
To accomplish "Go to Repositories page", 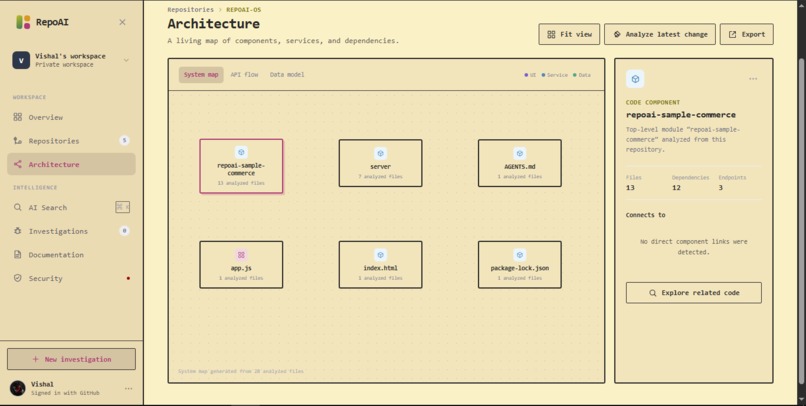I will point(71,141).
